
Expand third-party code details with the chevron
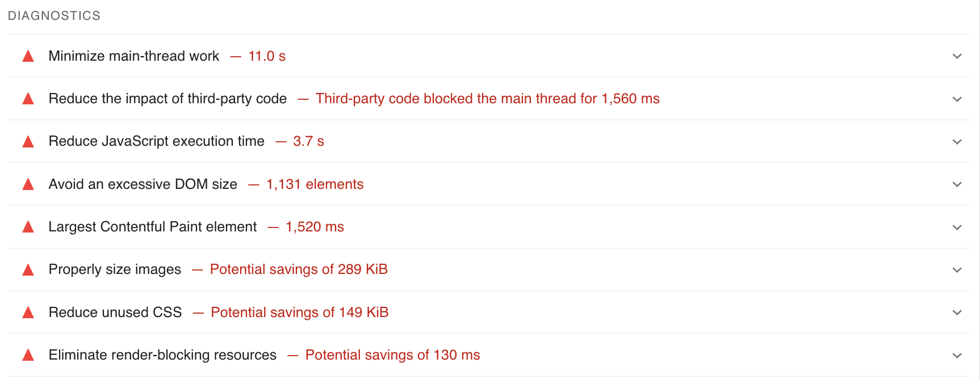tap(957, 99)
